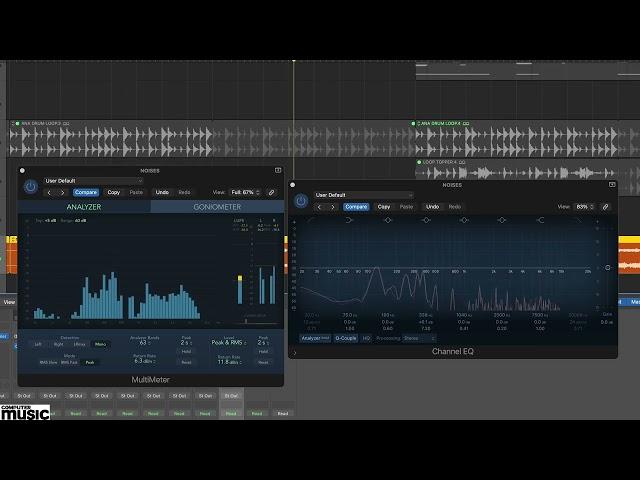Select Right detection in MultiMeter

[x=58, y=344]
